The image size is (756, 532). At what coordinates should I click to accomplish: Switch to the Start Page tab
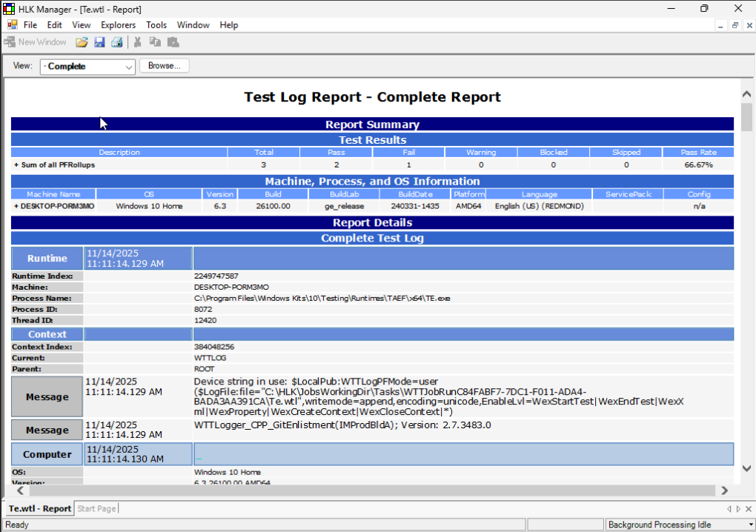pos(96,509)
